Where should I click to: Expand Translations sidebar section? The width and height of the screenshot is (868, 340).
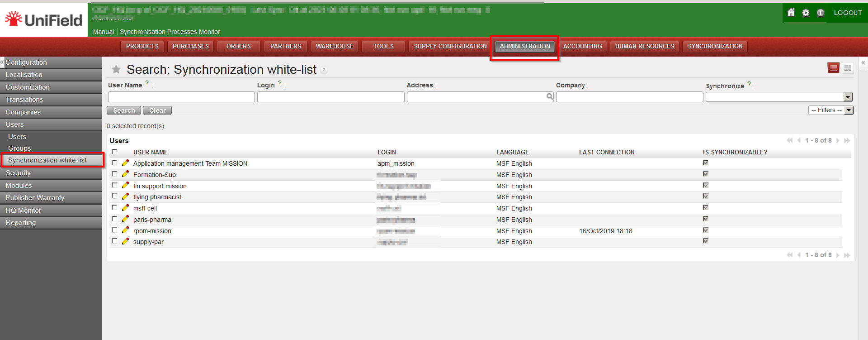(51, 100)
